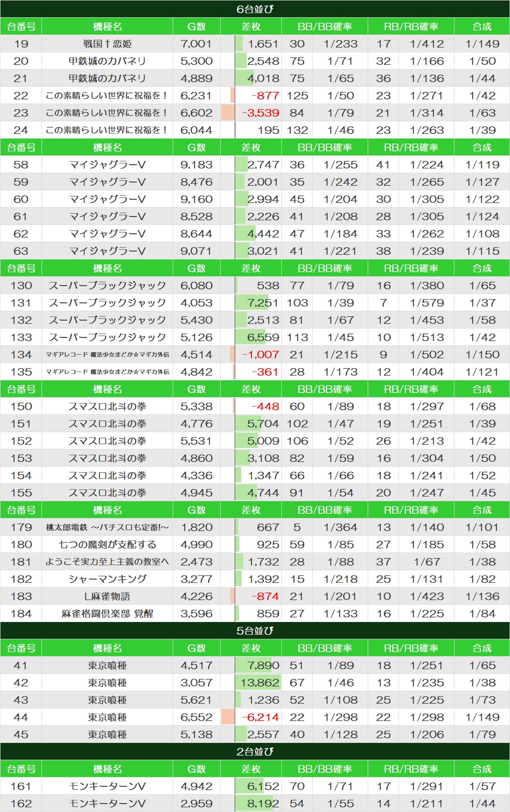Click the 差枚 value '1,732'
The height and width of the screenshot is (812, 510).
click(x=263, y=562)
